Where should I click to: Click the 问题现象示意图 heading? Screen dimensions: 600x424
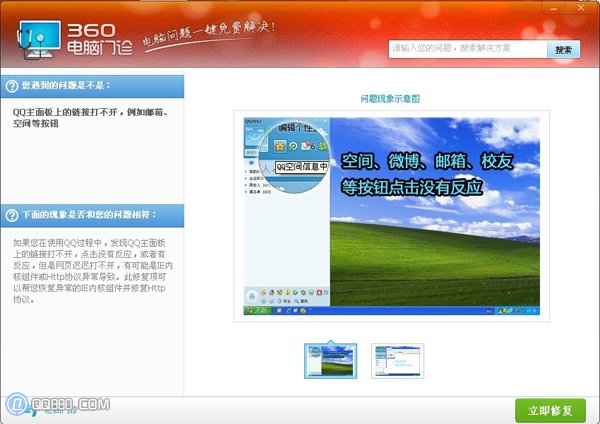390,99
